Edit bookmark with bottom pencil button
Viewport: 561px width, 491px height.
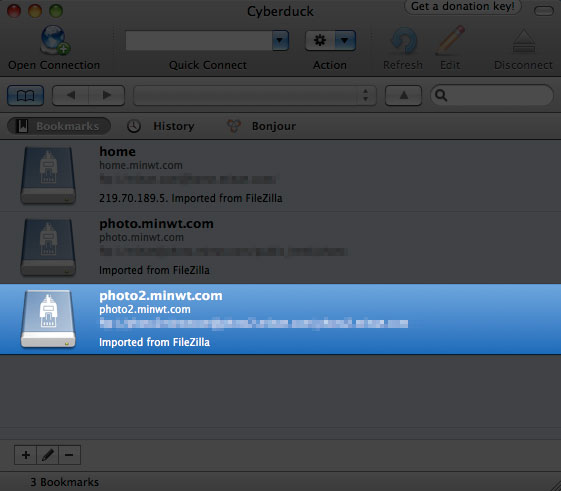(x=48, y=455)
